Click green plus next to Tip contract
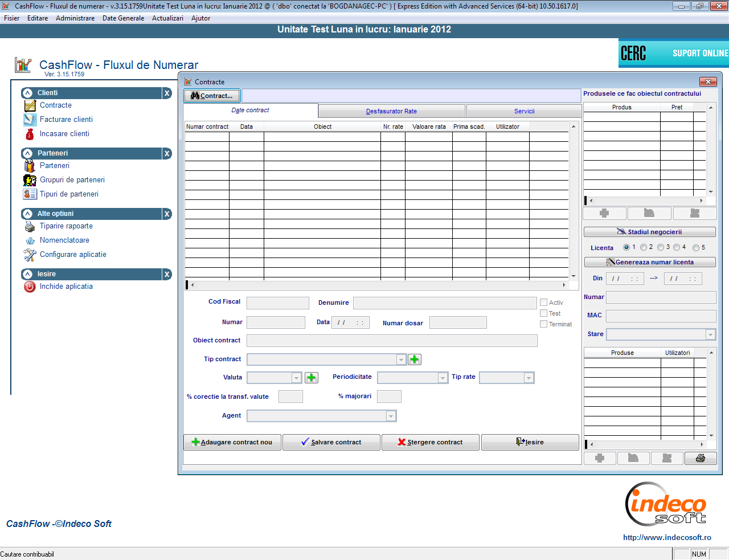 pos(415,359)
